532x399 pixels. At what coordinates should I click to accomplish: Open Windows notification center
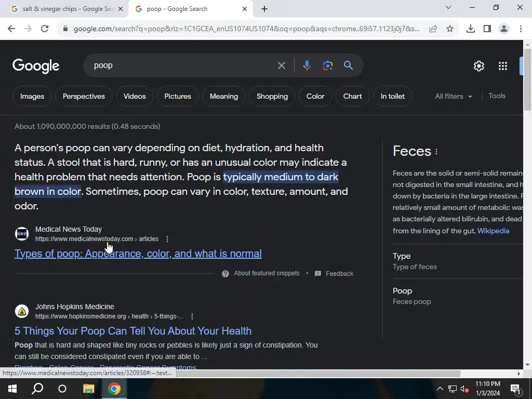click(515, 389)
